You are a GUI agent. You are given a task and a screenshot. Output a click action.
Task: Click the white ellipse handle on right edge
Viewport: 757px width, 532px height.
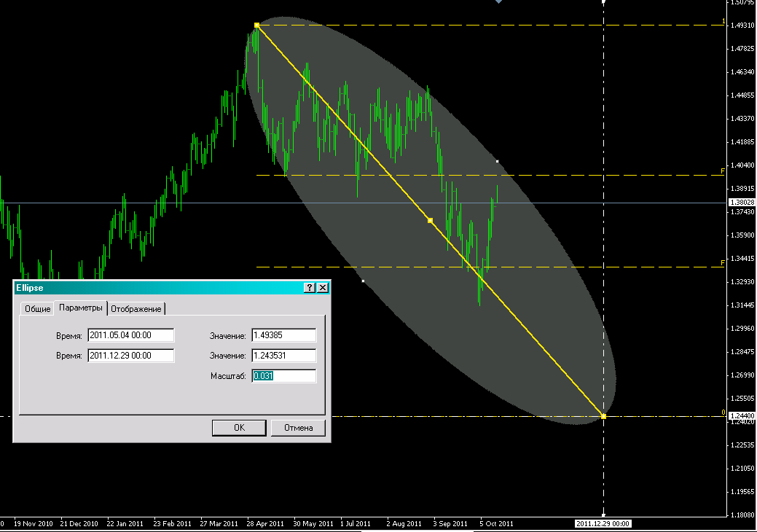pos(497,161)
